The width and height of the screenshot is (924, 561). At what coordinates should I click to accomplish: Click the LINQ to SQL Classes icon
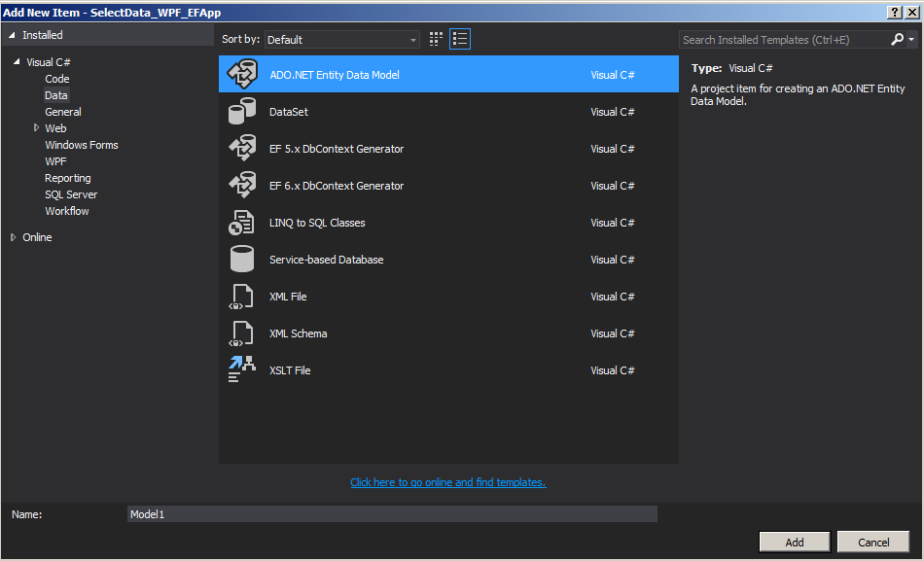pyautogui.click(x=240, y=223)
